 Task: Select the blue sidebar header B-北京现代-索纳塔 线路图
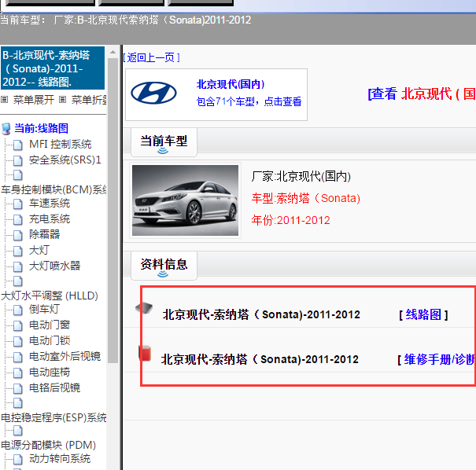[x=53, y=68]
